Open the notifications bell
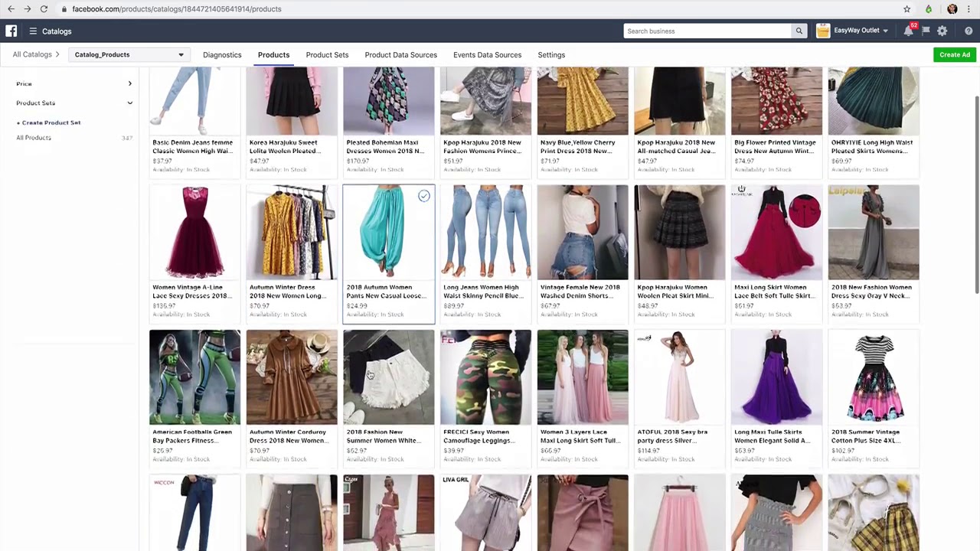The image size is (980, 551). point(908,31)
